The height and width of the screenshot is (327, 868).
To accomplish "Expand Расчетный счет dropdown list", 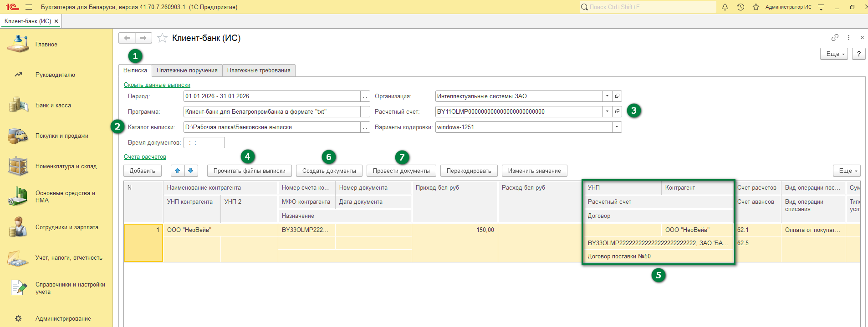I will click(607, 111).
